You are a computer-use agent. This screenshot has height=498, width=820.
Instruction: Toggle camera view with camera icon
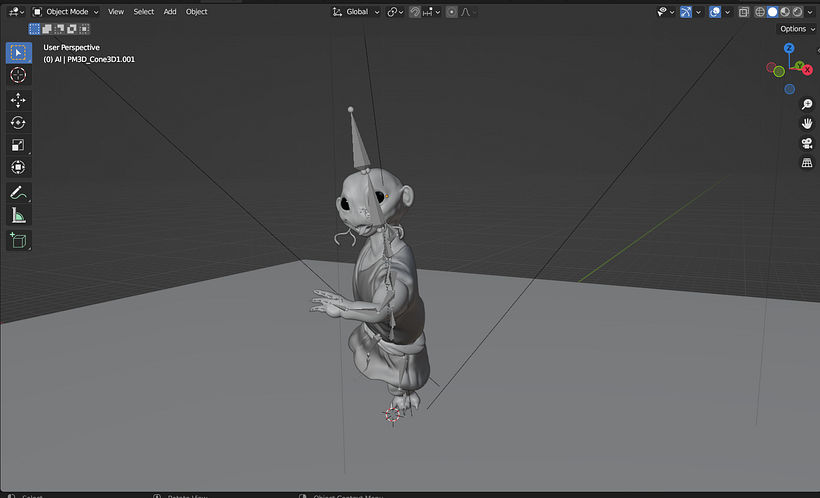point(807,143)
